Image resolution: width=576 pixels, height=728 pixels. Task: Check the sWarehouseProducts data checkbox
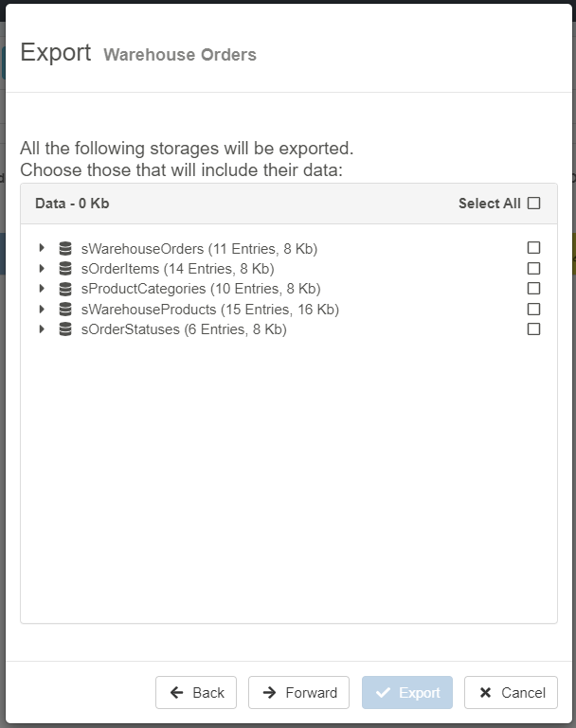(534, 310)
